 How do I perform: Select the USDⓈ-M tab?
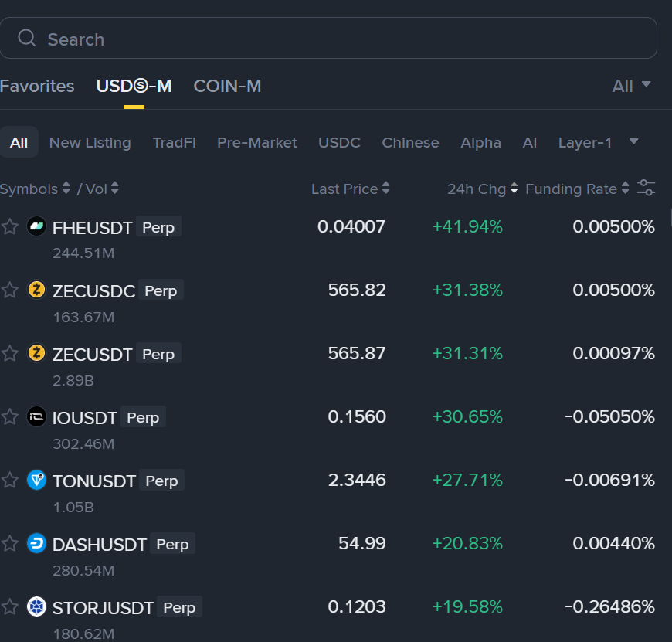(134, 87)
